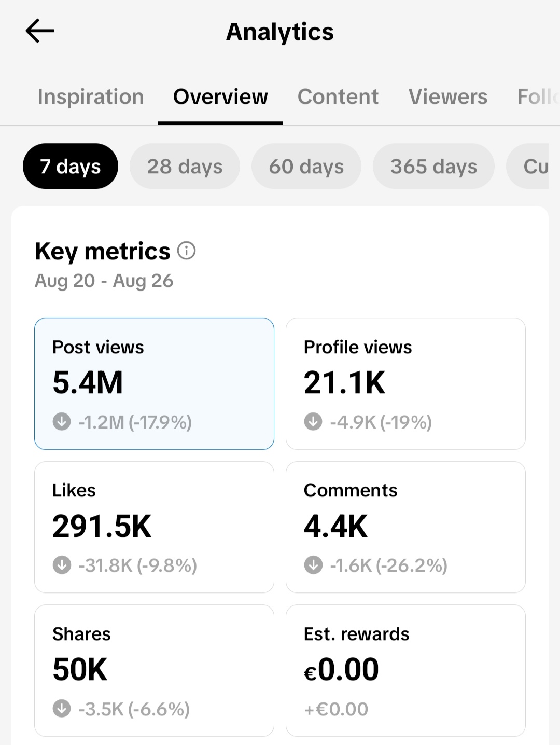The image size is (560, 745).
Task: Switch to the Inspiration tab
Action: click(91, 97)
